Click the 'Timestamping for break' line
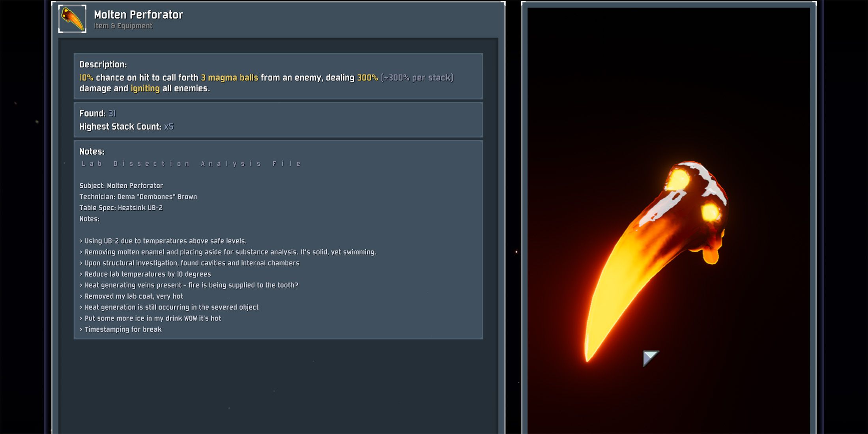This screenshot has width=868, height=434. (x=120, y=329)
